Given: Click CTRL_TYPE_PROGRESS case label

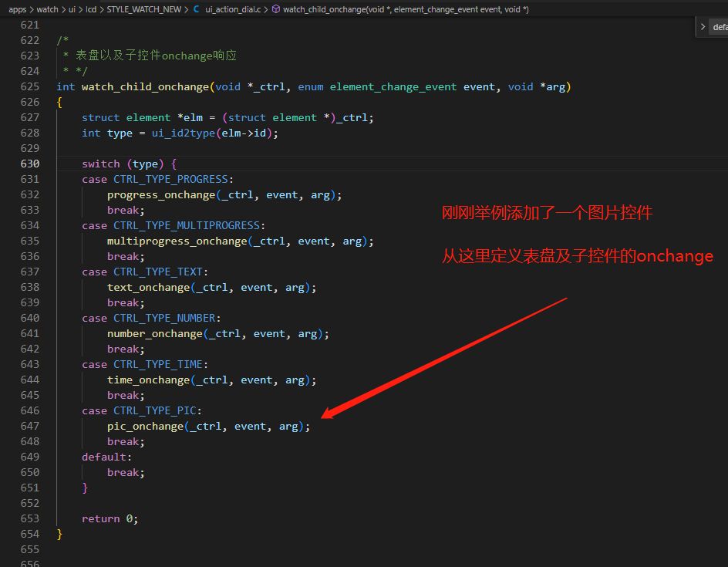Looking at the screenshot, I should pyautogui.click(x=170, y=179).
